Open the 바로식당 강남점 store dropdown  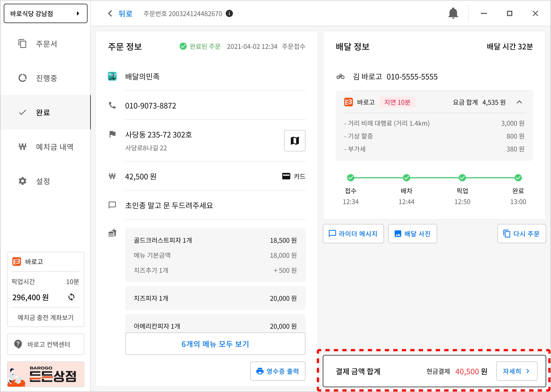tap(45, 13)
